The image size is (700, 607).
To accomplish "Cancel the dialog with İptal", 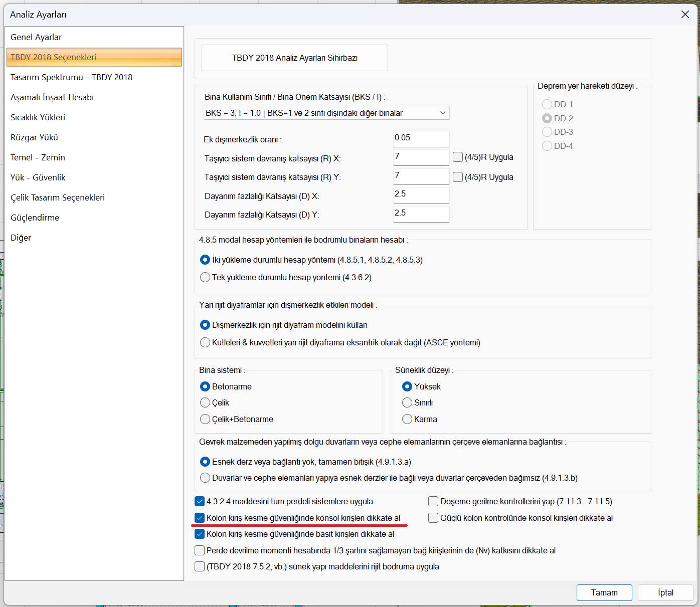I will (665, 592).
